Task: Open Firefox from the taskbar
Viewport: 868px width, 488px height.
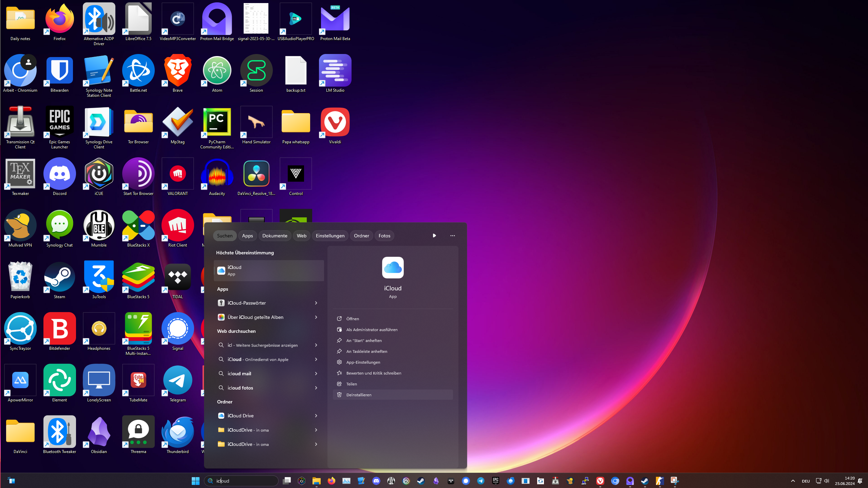Action: tap(331, 481)
